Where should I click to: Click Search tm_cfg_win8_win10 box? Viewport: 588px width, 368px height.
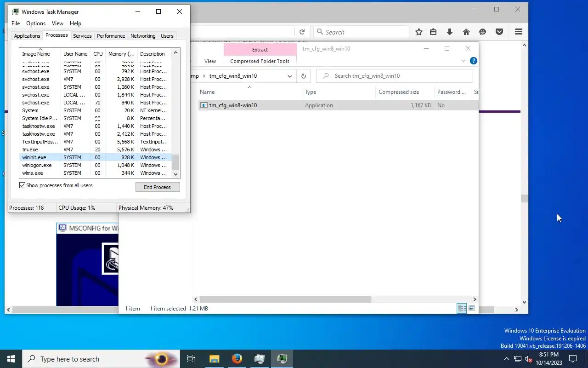click(395, 76)
